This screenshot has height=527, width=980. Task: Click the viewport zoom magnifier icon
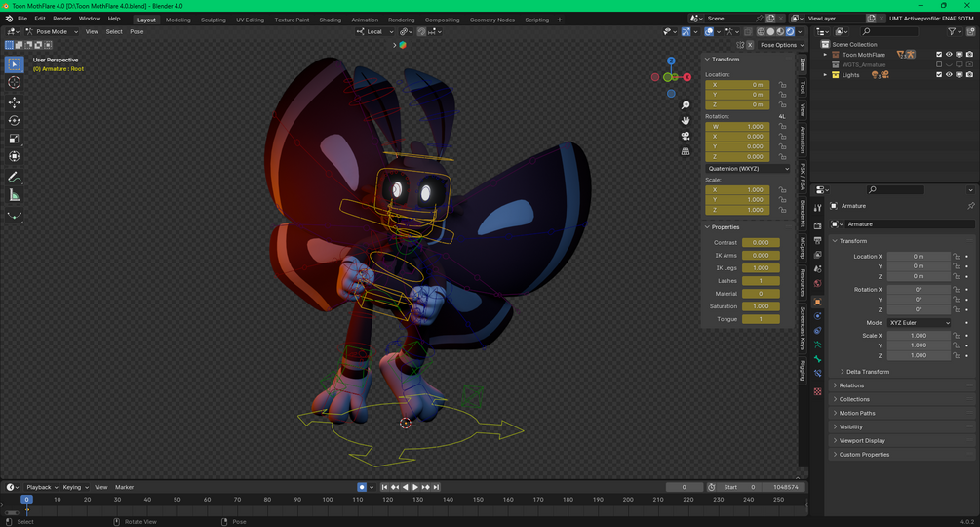point(686,105)
